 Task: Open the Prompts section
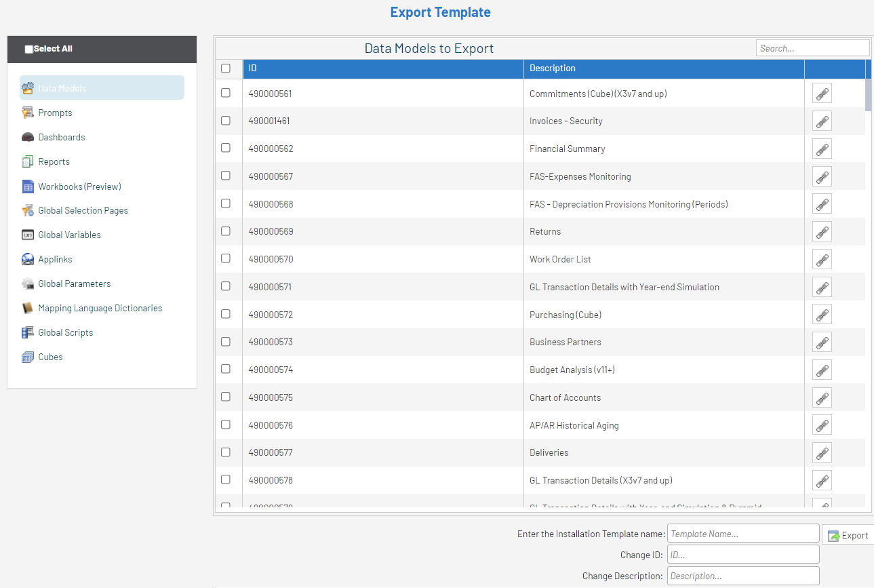55,113
